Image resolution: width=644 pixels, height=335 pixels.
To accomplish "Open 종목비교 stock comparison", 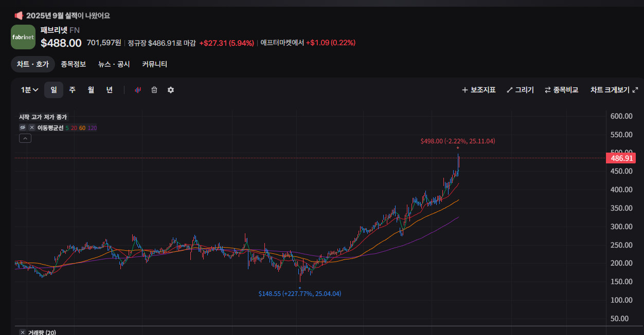I will click(x=561, y=90).
